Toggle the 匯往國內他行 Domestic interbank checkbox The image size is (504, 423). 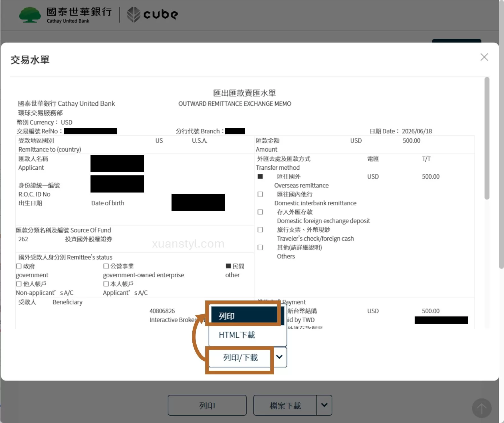260,194
